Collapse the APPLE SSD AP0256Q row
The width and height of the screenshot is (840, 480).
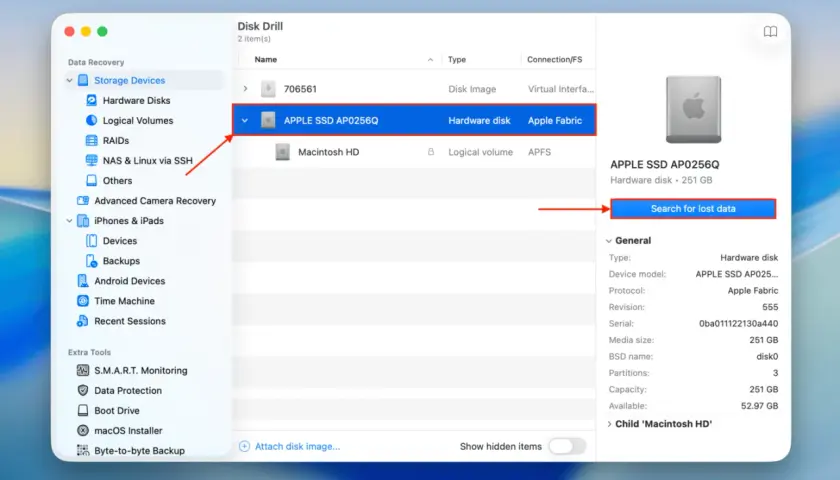[x=245, y=121]
